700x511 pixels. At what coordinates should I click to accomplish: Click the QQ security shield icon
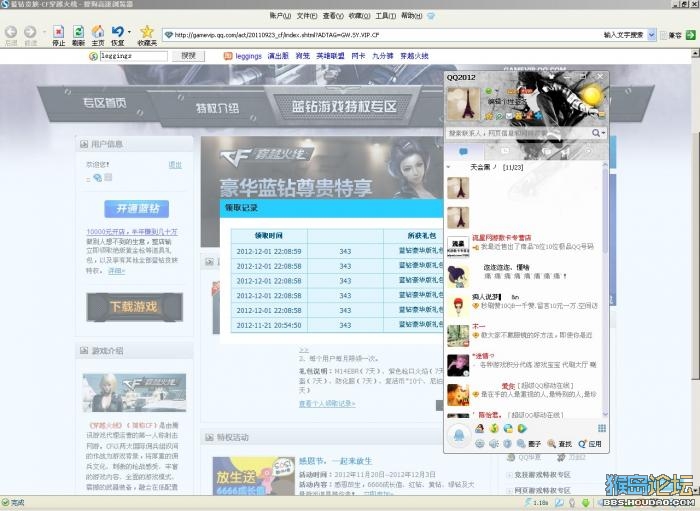(508, 444)
